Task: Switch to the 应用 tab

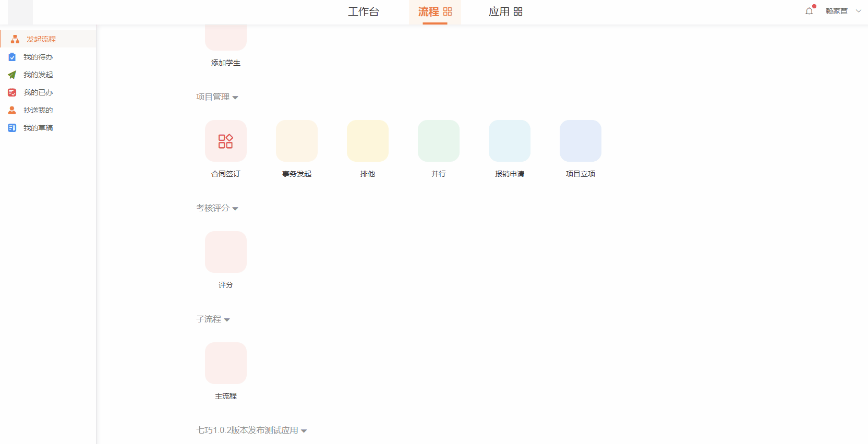Action: tap(505, 11)
